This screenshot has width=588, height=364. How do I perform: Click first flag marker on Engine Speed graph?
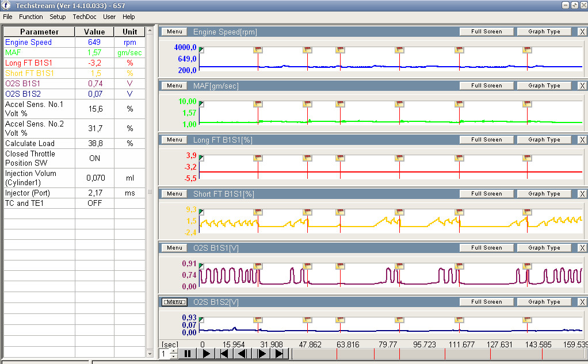258,49
